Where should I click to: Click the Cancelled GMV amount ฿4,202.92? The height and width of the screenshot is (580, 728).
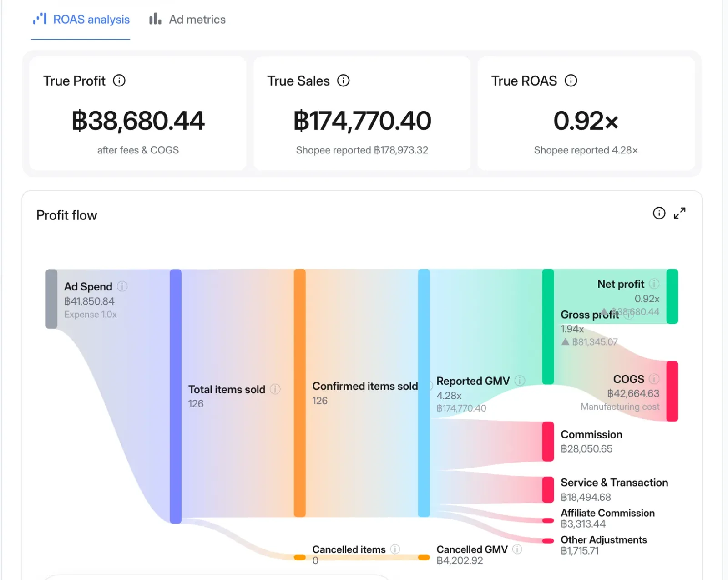pos(460,560)
